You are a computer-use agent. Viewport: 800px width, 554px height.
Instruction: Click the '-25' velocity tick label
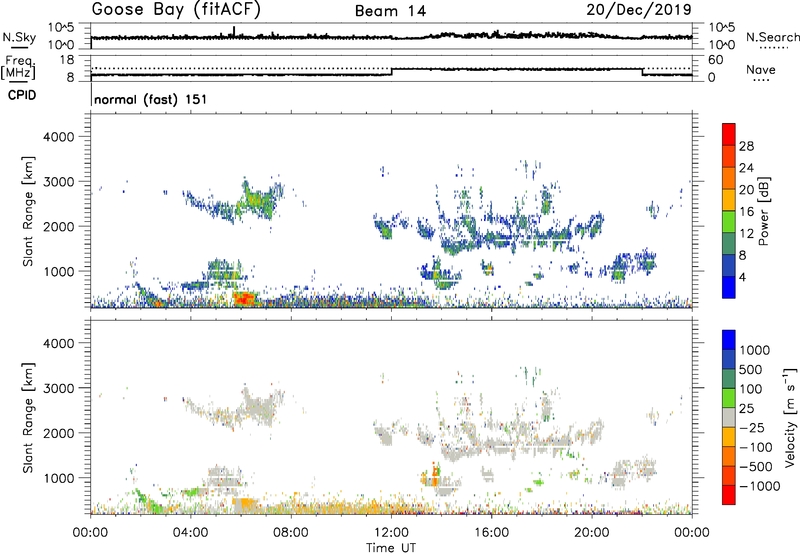[752, 428]
